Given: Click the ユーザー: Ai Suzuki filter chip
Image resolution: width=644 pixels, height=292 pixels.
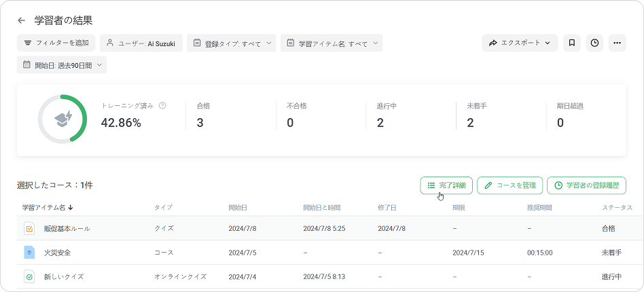Looking at the screenshot, I should tap(141, 43).
